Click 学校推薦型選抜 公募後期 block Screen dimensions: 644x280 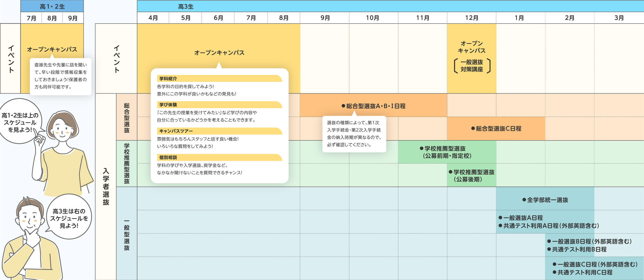471,175
